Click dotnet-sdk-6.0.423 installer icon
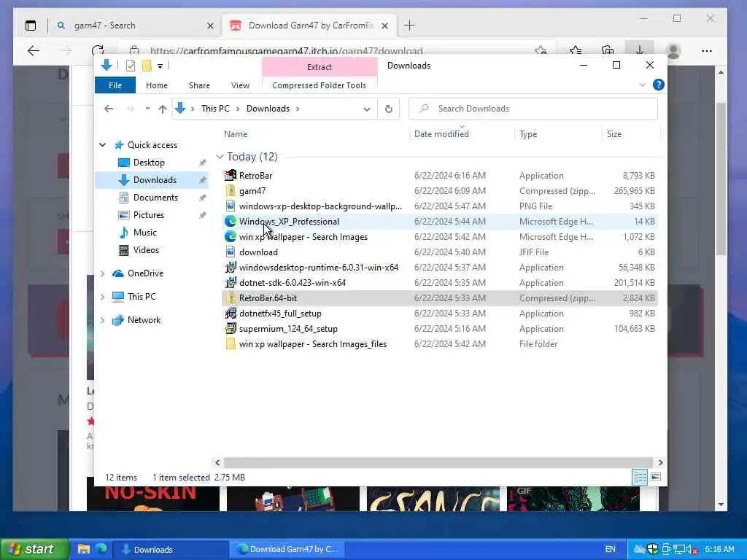Image resolution: width=747 pixels, height=560 pixels. (x=231, y=282)
